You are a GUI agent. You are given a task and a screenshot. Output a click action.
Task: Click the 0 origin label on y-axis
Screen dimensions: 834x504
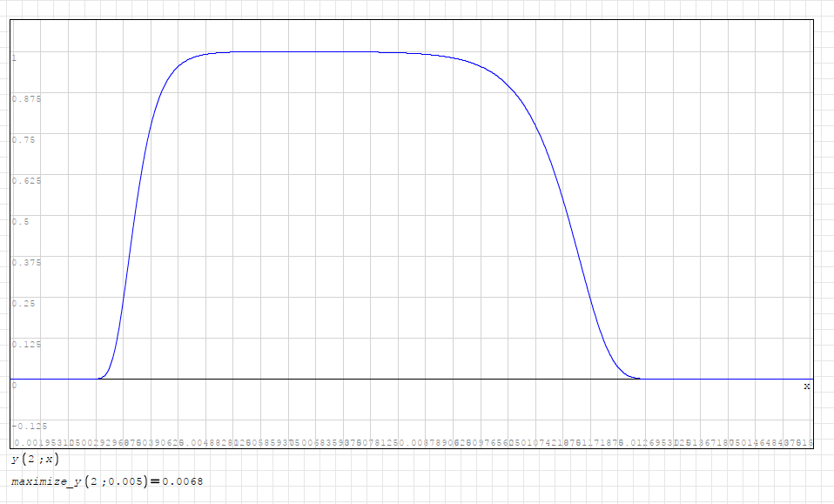coord(15,385)
